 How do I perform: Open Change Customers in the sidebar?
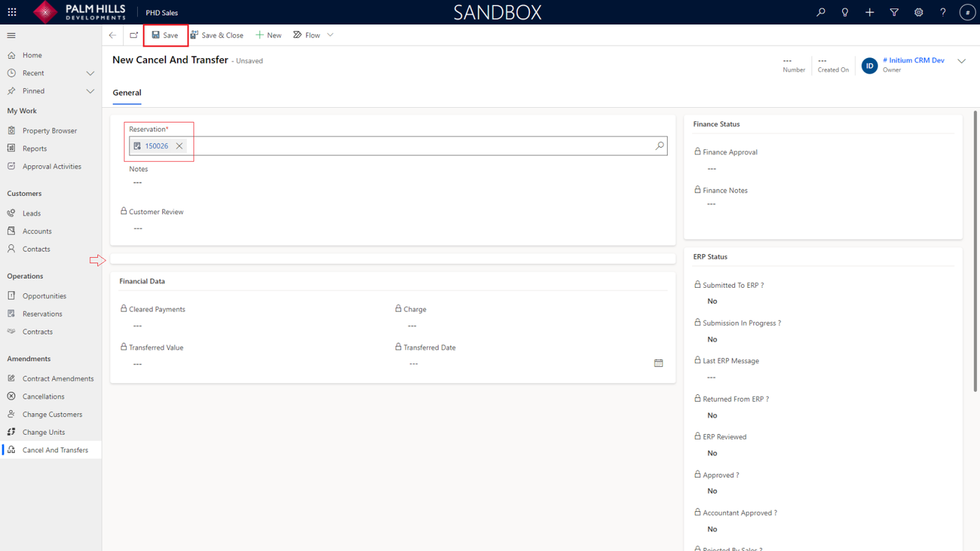click(50, 414)
